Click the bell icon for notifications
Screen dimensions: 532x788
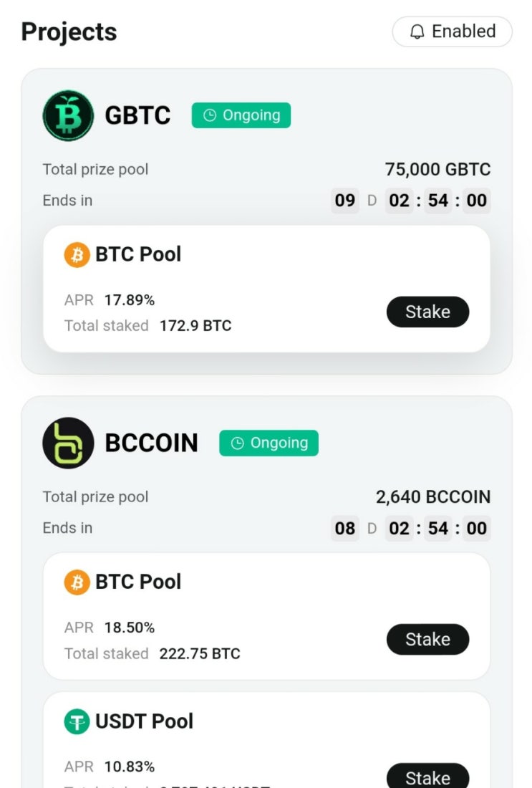click(x=417, y=32)
